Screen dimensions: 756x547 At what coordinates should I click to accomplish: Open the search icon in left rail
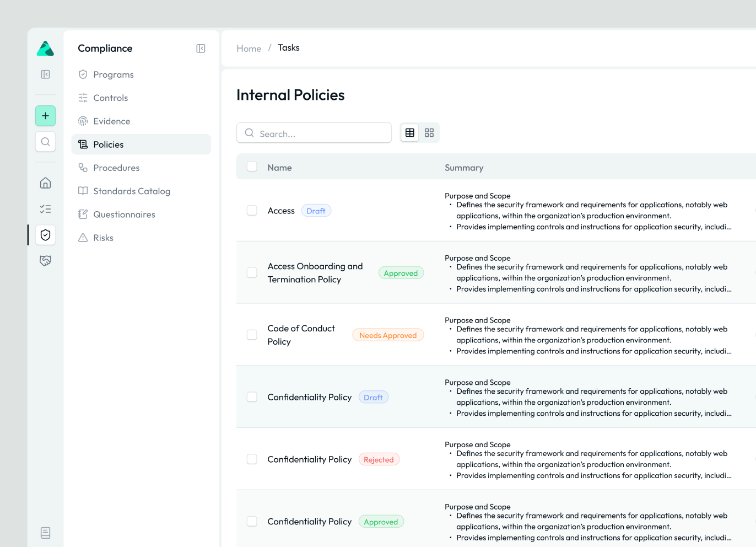tap(46, 142)
